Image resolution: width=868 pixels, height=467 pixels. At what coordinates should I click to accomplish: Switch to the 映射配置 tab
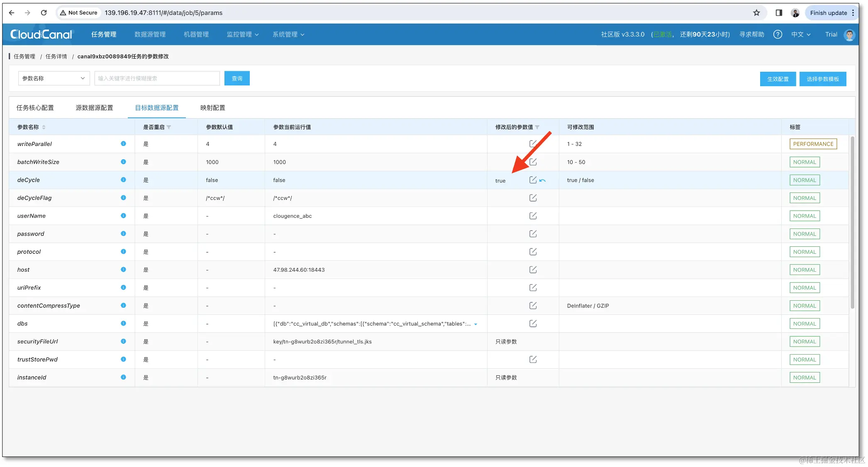point(212,107)
